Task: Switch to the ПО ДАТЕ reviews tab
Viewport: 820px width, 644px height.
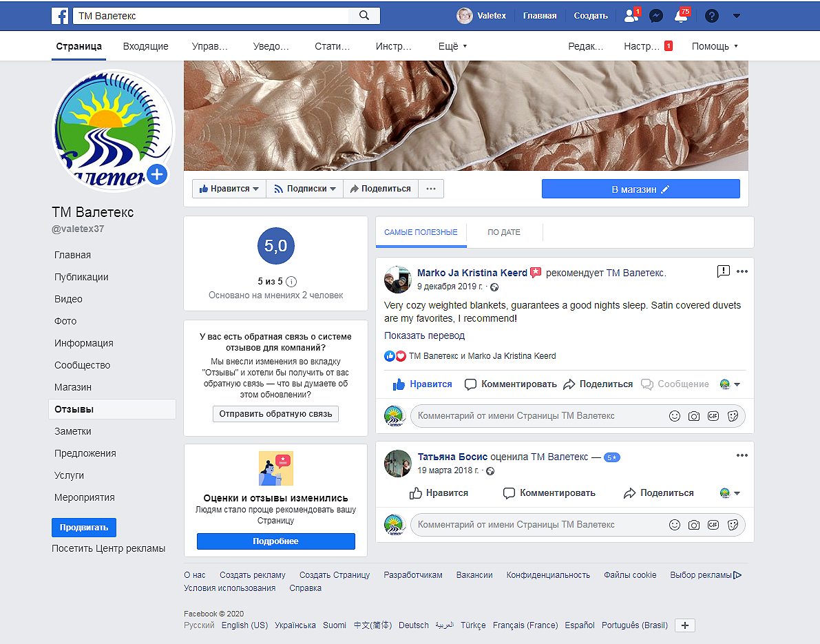Action: pyautogui.click(x=504, y=233)
